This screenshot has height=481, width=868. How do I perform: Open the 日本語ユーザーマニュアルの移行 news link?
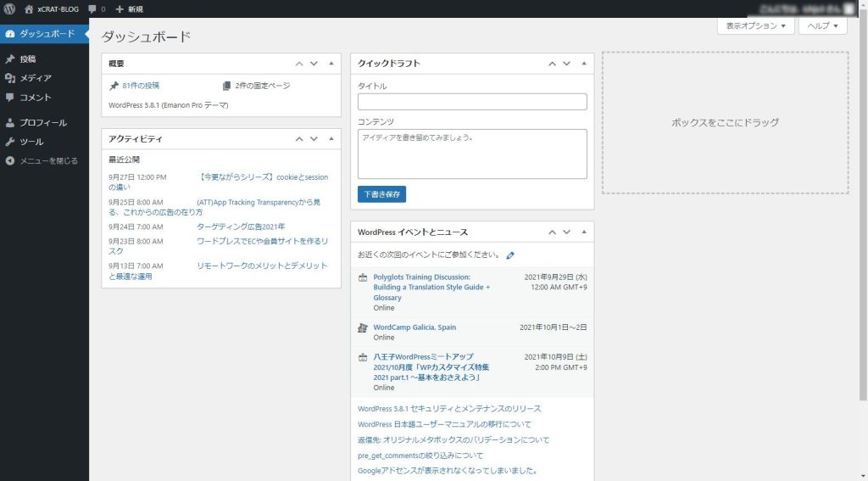pos(444,424)
